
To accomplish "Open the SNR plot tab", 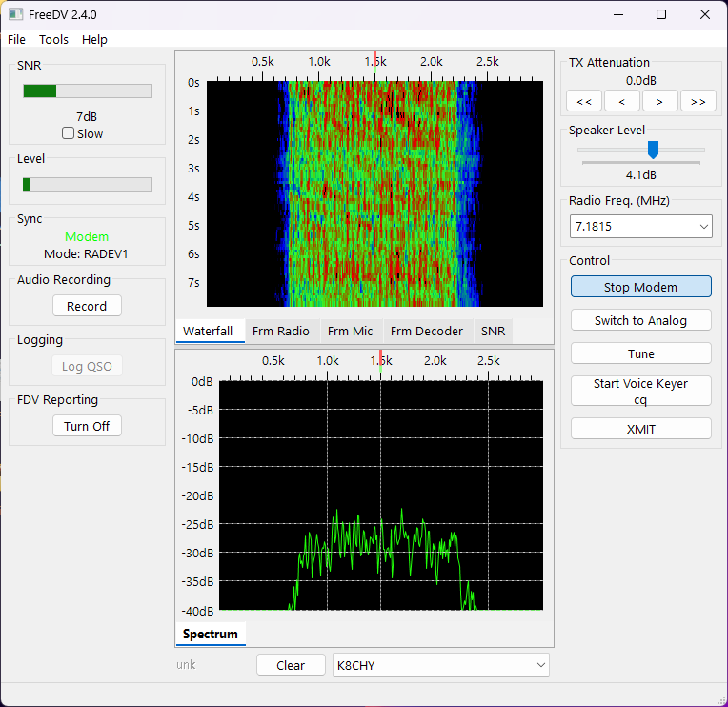I will (493, 331).
